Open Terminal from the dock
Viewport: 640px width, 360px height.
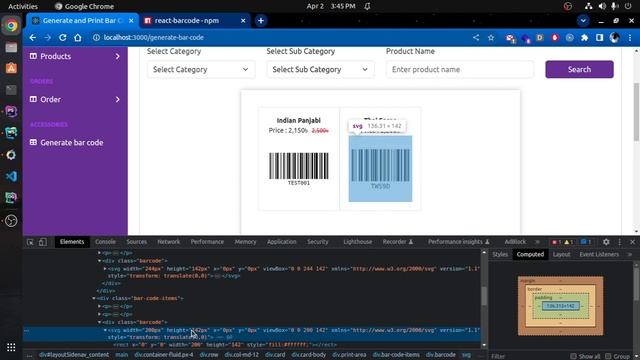pos(11,90)
